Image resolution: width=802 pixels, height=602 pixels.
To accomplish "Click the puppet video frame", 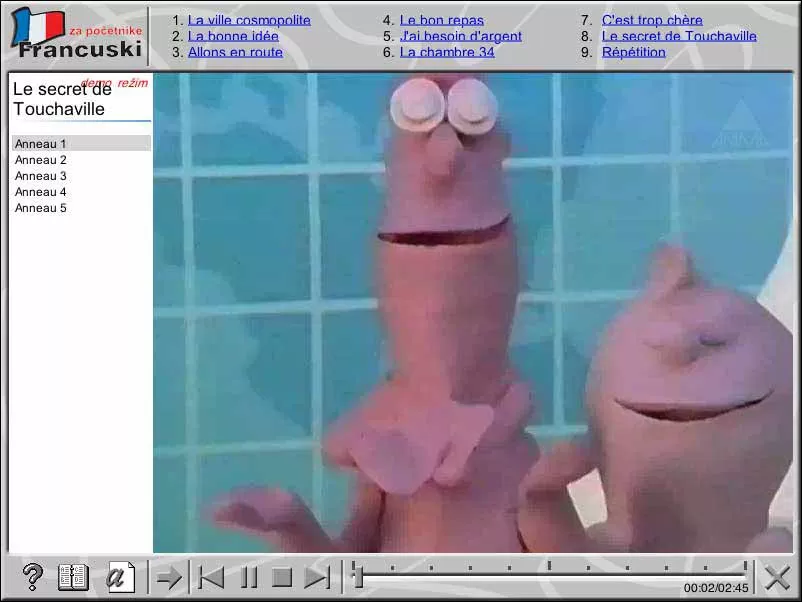I will point(473,313).
